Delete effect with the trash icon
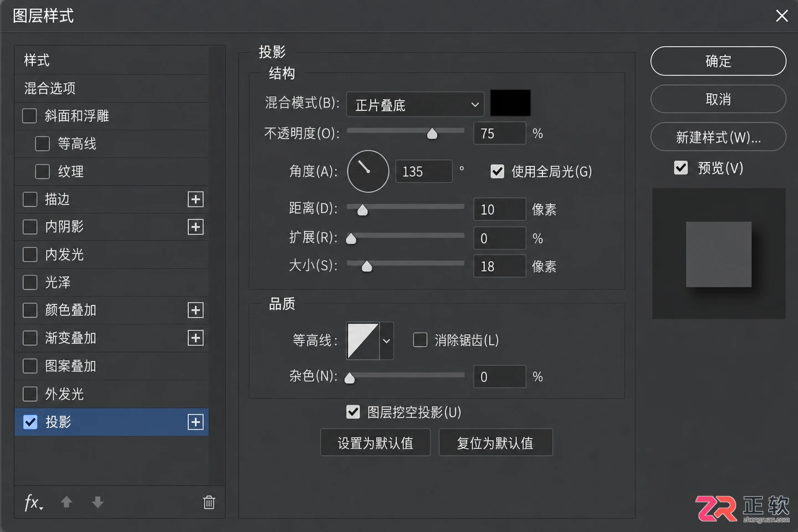The height and width of the screenshot is (532, 798). 209,502
